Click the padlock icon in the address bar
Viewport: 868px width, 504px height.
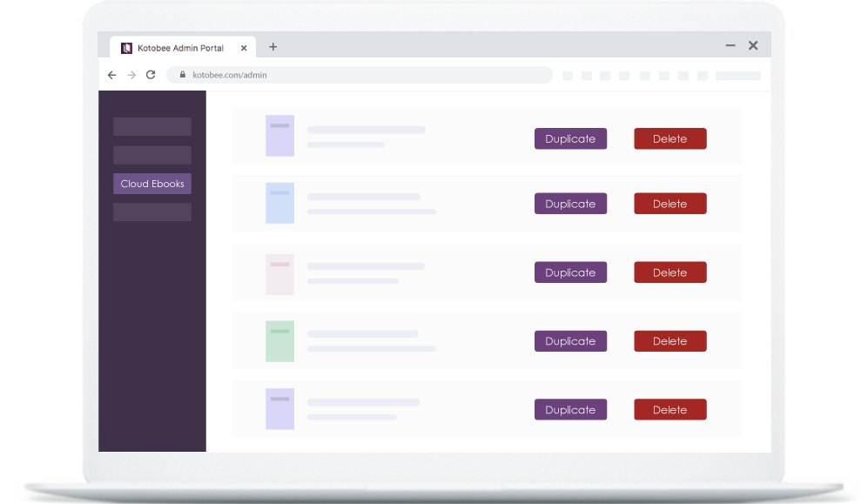point(182,75)
